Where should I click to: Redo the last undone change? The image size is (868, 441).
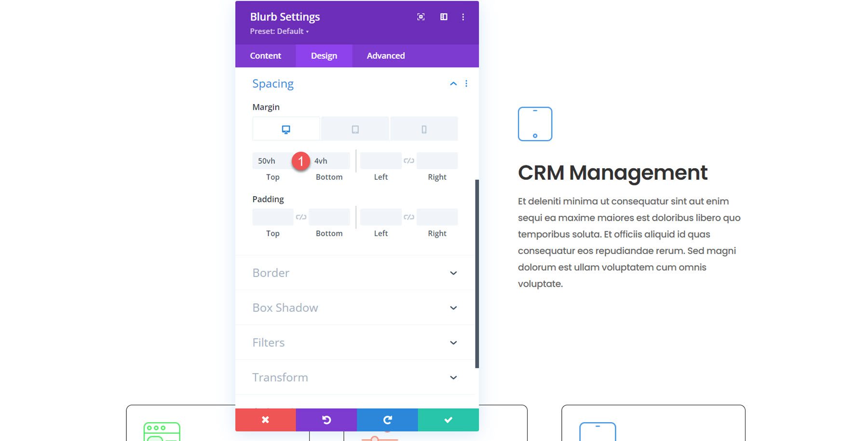point(387,419)
